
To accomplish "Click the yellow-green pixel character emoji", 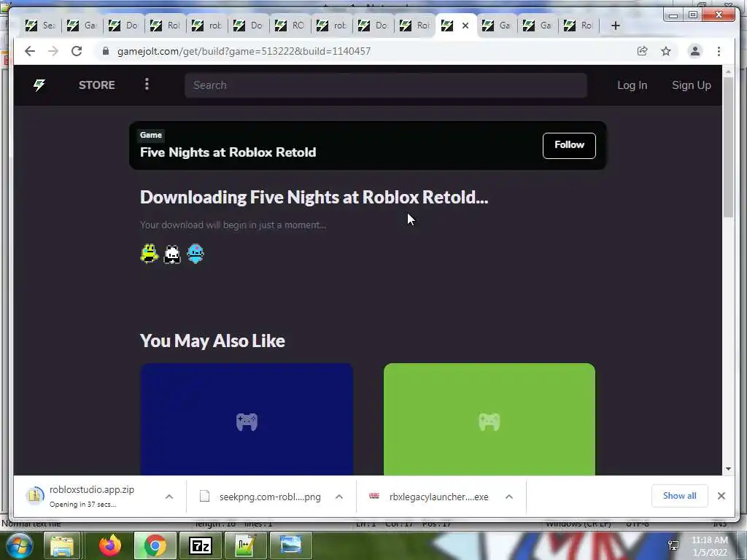I will [149, 253].
